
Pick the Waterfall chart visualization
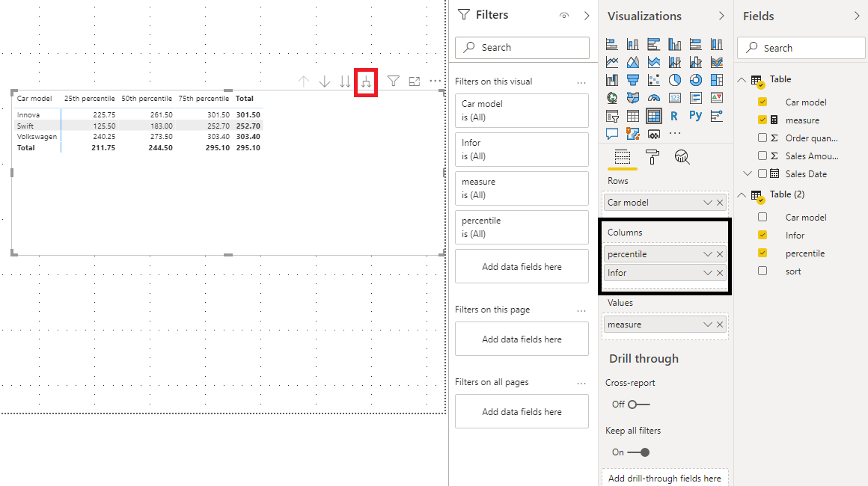click(611, 80)
